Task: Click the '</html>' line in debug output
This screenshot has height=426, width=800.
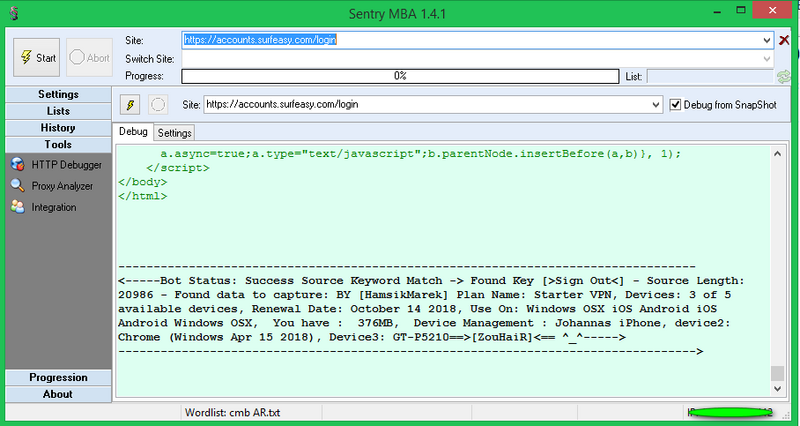Action: (x=143, y=196)
